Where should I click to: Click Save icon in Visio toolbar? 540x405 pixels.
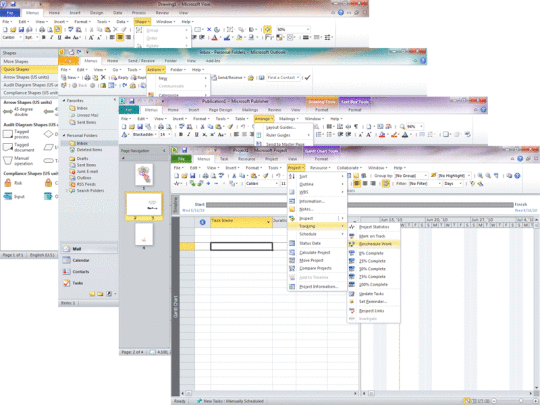21,30
